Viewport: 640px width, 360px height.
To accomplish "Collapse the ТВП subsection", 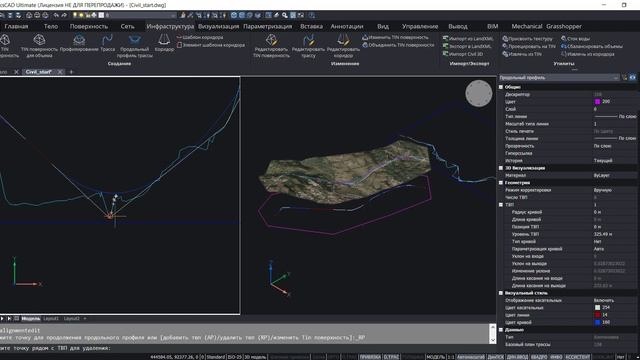I will (501, 205).
